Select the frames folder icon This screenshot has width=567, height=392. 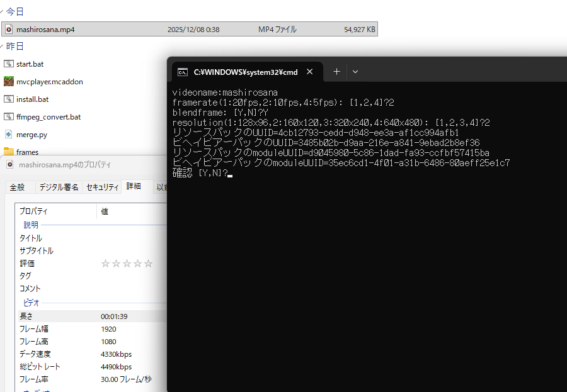[x=9, y=152]
